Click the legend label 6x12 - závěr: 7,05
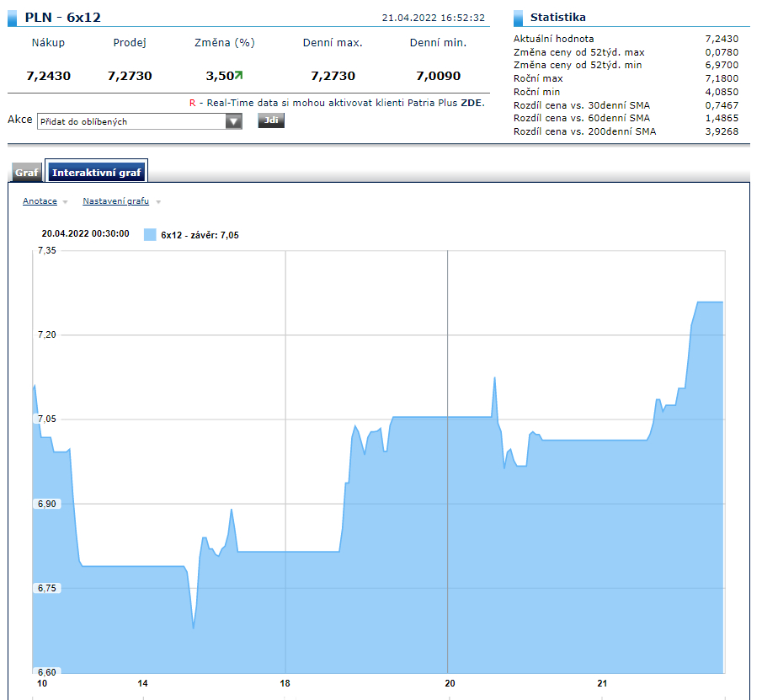762x700 pixels. click(200, 235)
